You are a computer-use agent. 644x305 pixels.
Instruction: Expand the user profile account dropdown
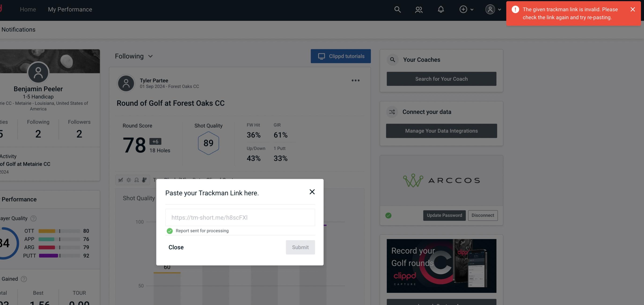[493, 9]
